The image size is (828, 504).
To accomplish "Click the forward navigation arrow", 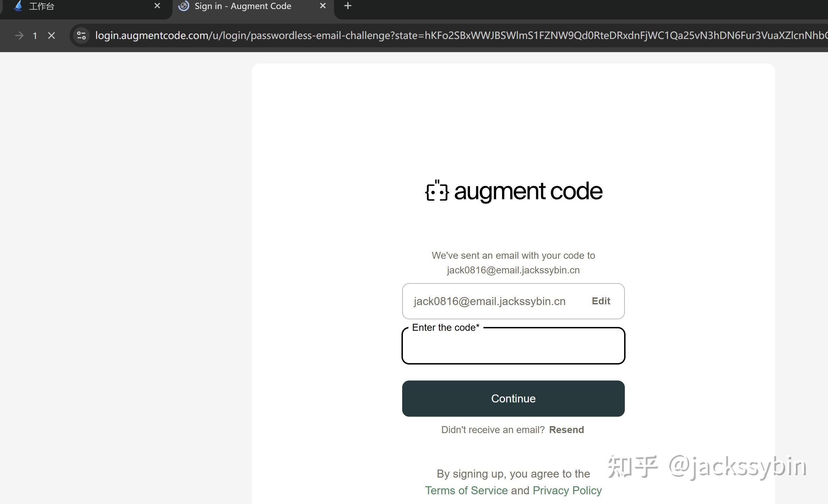I will click(19, 35).
